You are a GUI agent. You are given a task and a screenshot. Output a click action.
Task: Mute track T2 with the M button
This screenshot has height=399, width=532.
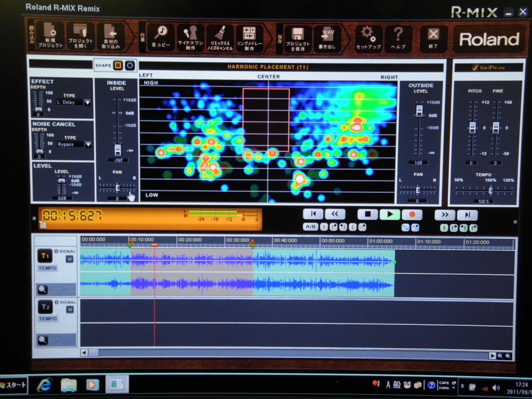pos(70,310)
